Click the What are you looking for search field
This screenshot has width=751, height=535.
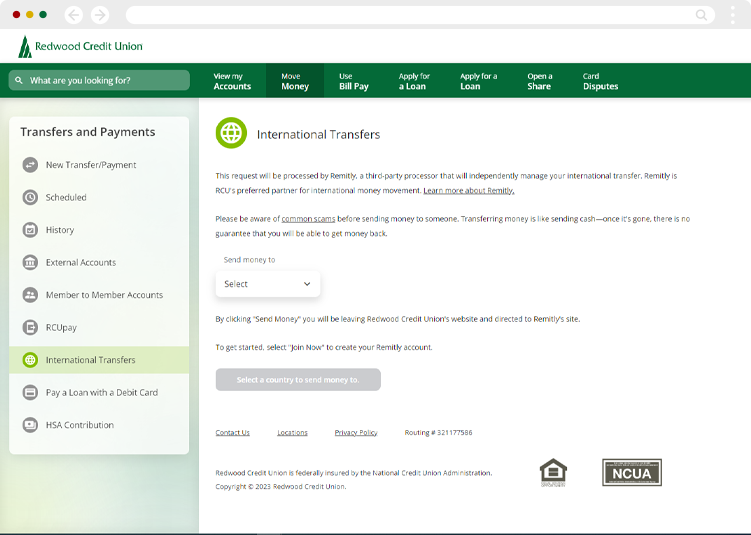pyautogui.click(x=99, y=80)
